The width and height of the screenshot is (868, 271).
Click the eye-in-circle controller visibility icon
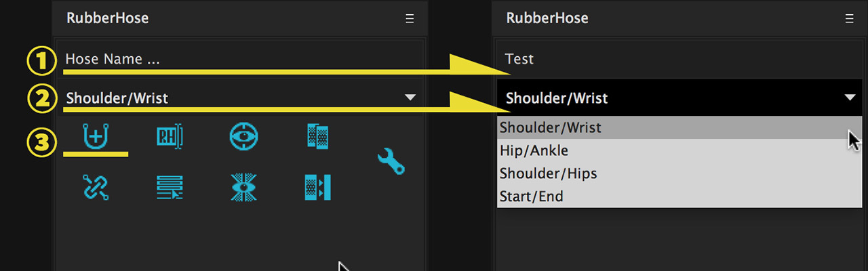point(243,137)
